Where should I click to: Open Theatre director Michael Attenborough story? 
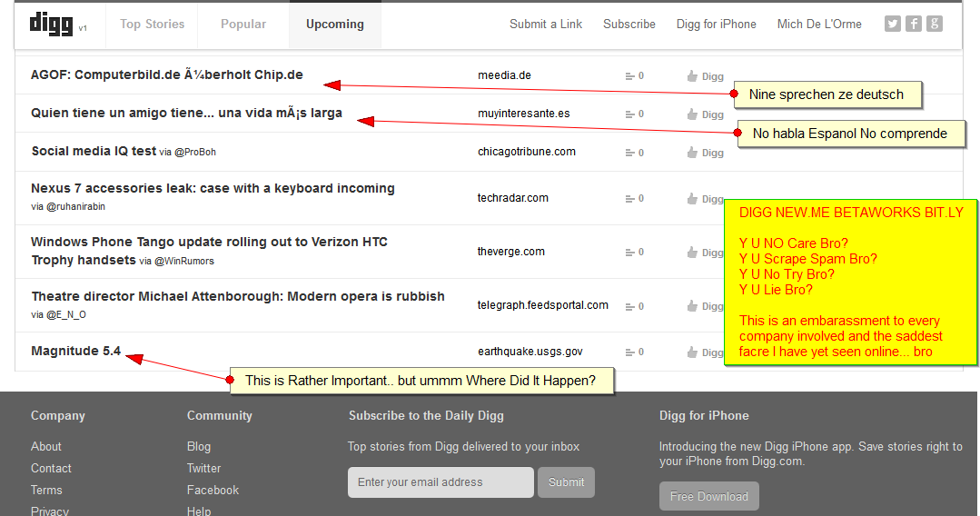(x=238, y=296)
